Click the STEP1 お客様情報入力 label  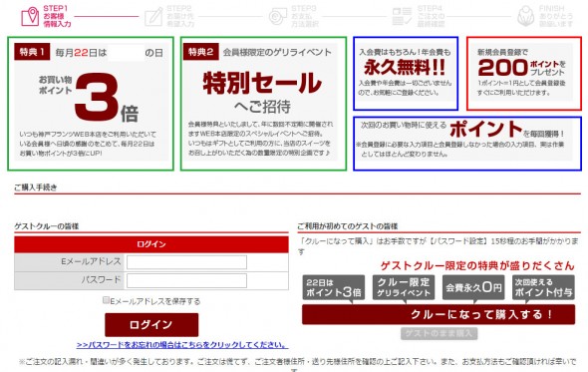(57, 16)
